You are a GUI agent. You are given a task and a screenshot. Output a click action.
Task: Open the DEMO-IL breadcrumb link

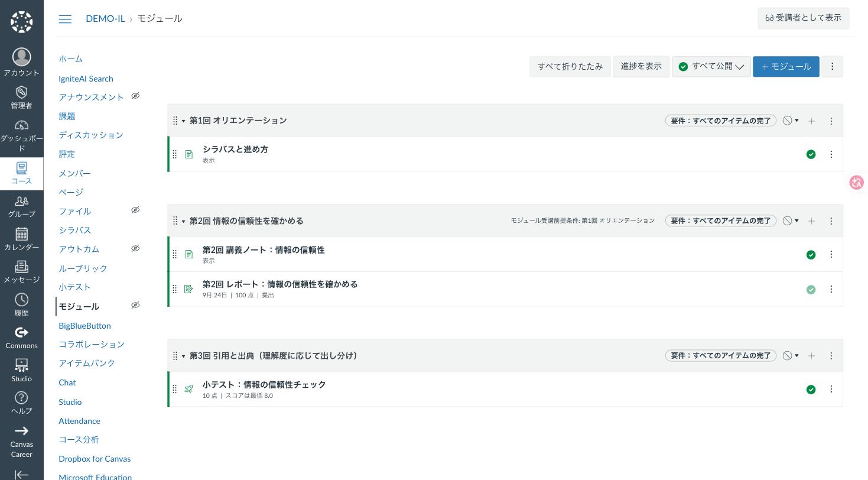coord(105,19)
